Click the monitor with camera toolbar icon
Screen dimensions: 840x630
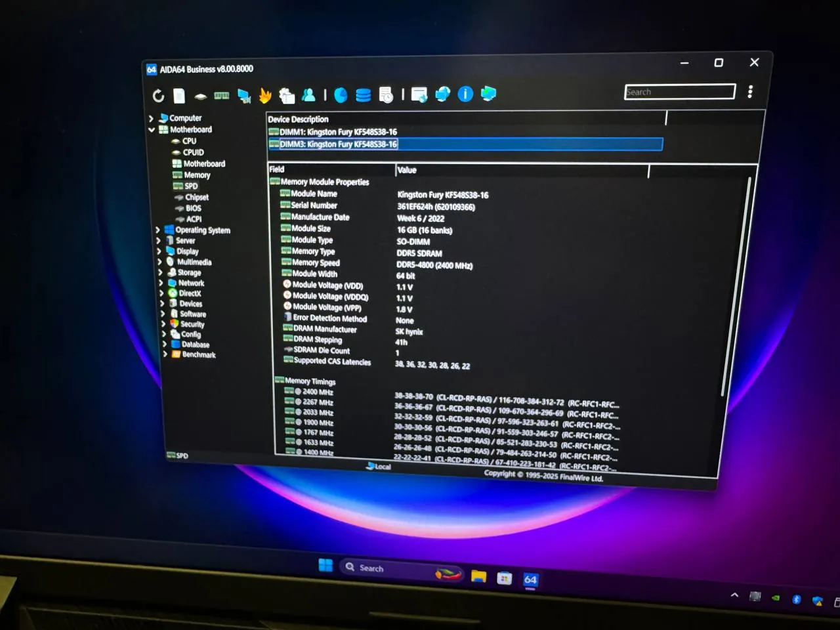[x=243, y=96]
